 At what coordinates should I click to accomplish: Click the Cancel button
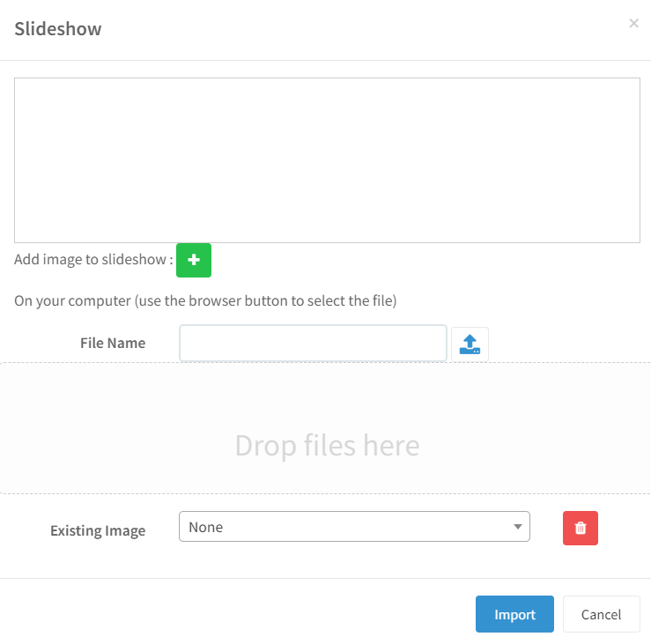tap(601, 614)
